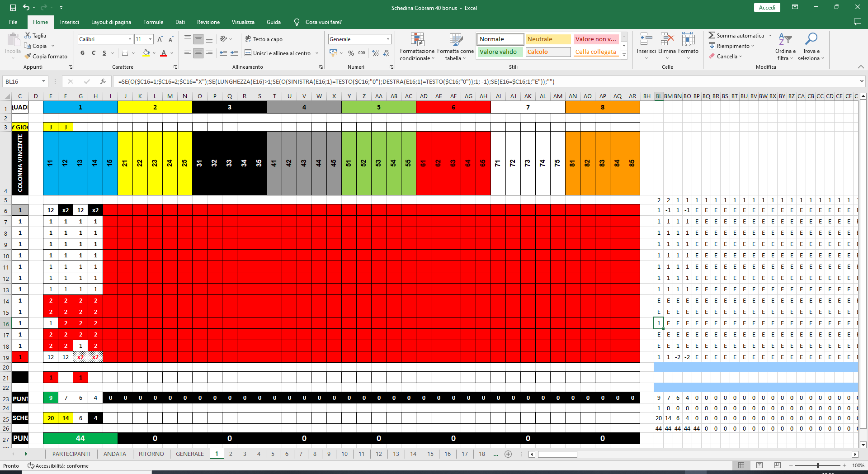Open the number format Generale dropdown
Screen dimensions: 868x474
click(x=388, y=39)
